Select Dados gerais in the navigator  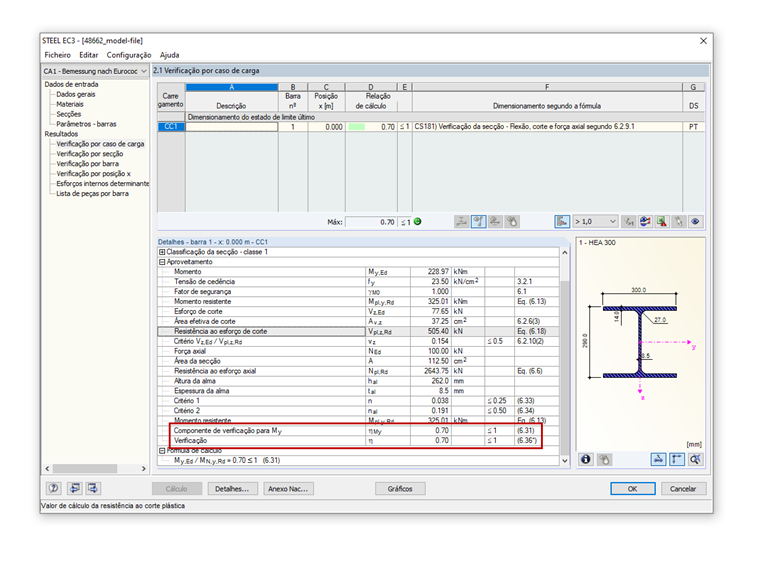[x=76, y=94]
